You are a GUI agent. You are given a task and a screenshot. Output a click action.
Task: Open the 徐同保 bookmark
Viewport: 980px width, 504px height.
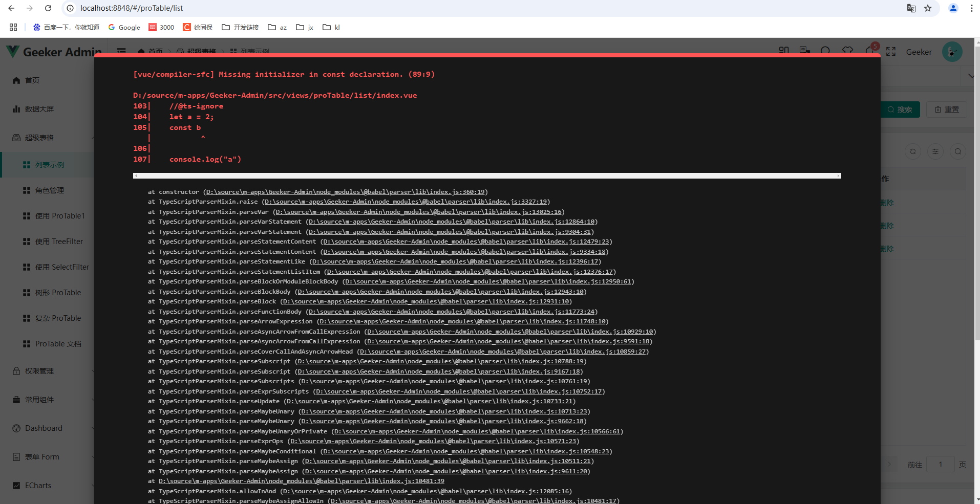coord(198,27)
